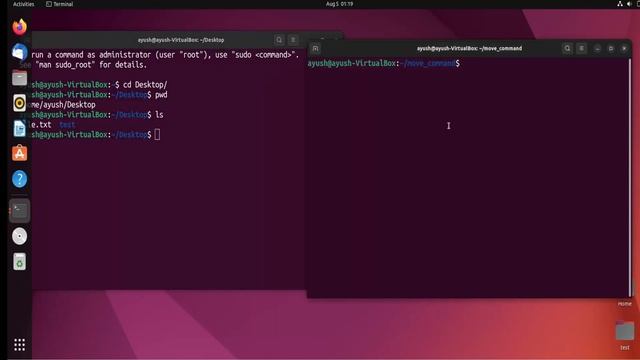Viewport: 640px width, 360px height.
Task: Open search in the move_command terminal window
Action: coord(567,49)
